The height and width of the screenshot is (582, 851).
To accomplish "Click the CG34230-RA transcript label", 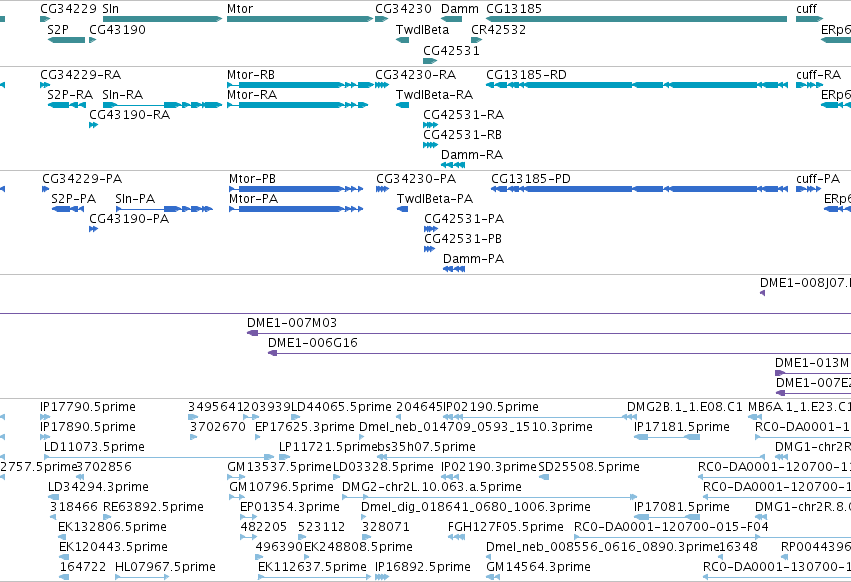I will (x=415, y=75).
